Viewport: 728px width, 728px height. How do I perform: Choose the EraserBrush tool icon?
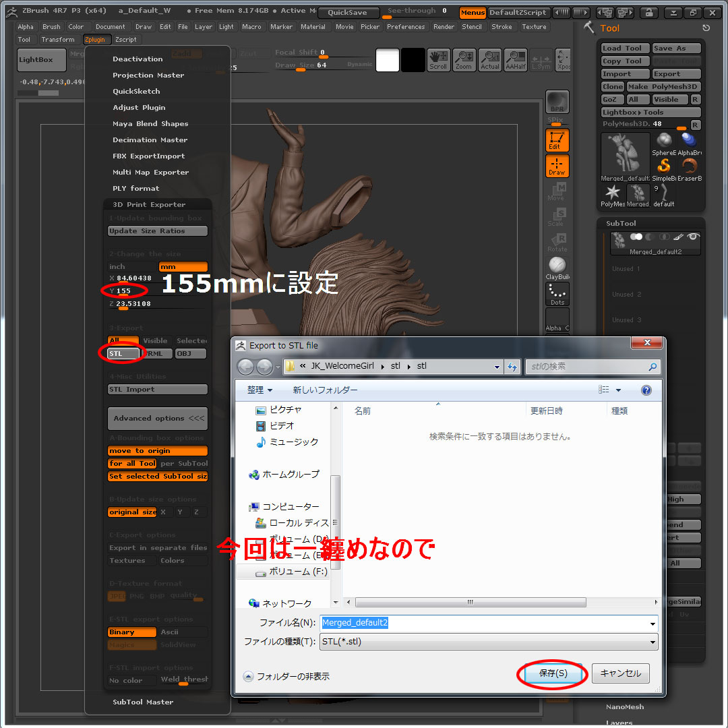[x=690, y=170]
